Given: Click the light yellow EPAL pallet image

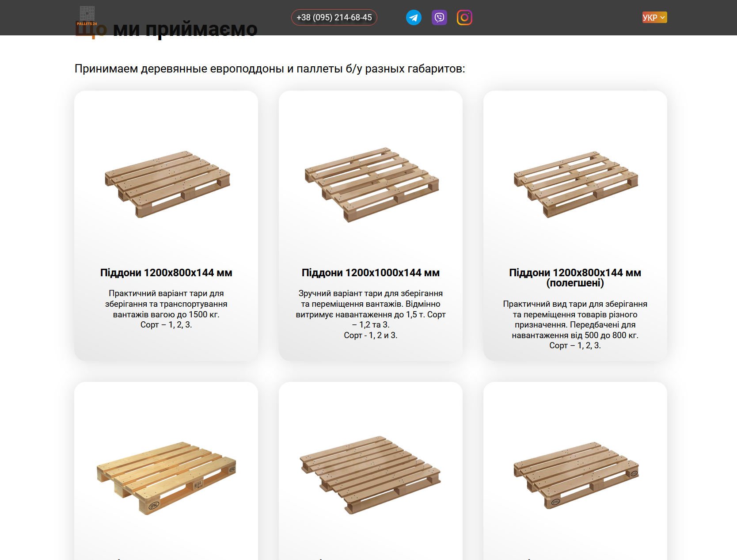Looking at the screenshot, I should [167, 478].
